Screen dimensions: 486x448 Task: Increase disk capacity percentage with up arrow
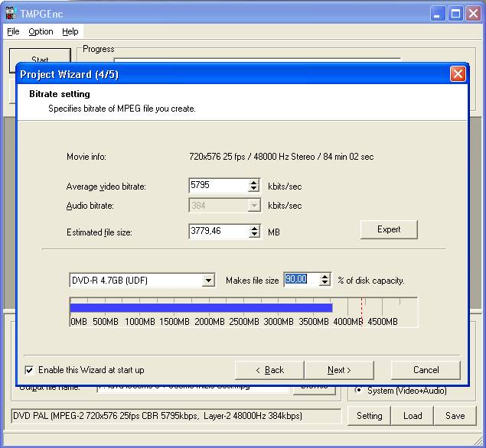[325, 277]
